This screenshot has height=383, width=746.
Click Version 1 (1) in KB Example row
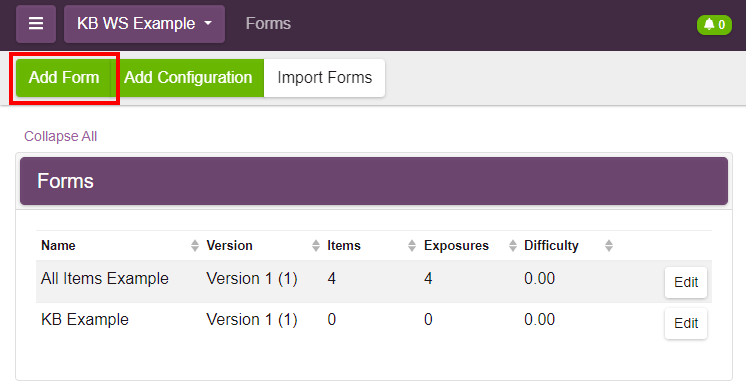[x=252, y=320]
